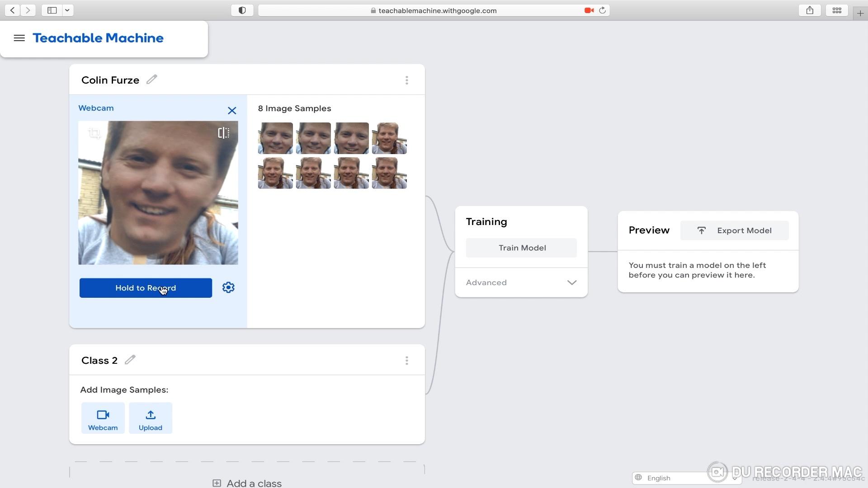Start Webcam capture for Class 2
Screen dimensions: 868x488
(x=103, y=418)
